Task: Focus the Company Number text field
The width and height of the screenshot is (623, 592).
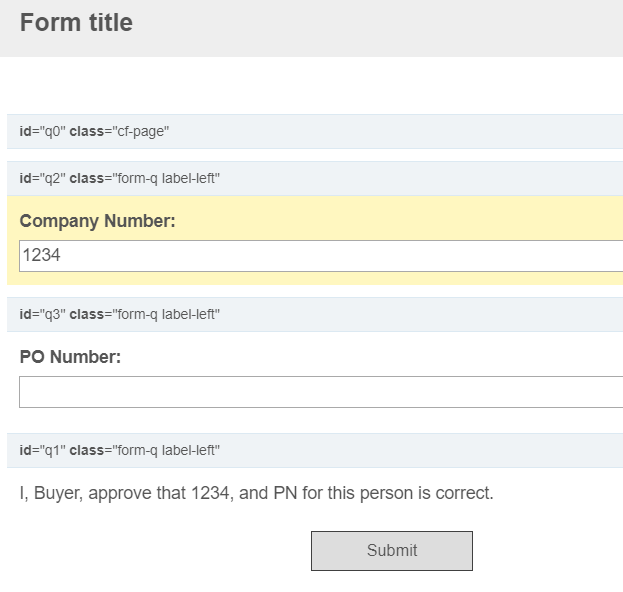Action: point(321,256)
